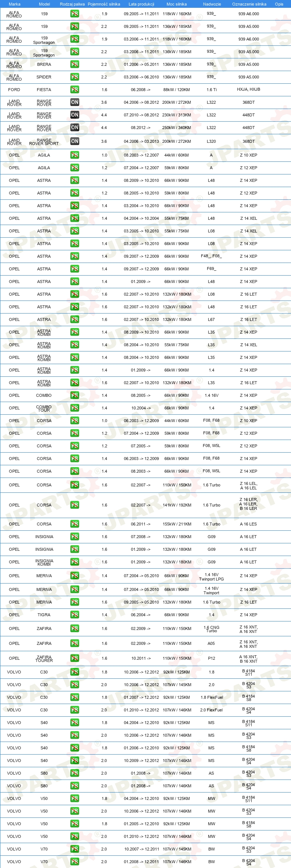Click the fuel icon in the Opel Combo Tour row
Viewport: 291px width, 868px height.
pos(74,408)
